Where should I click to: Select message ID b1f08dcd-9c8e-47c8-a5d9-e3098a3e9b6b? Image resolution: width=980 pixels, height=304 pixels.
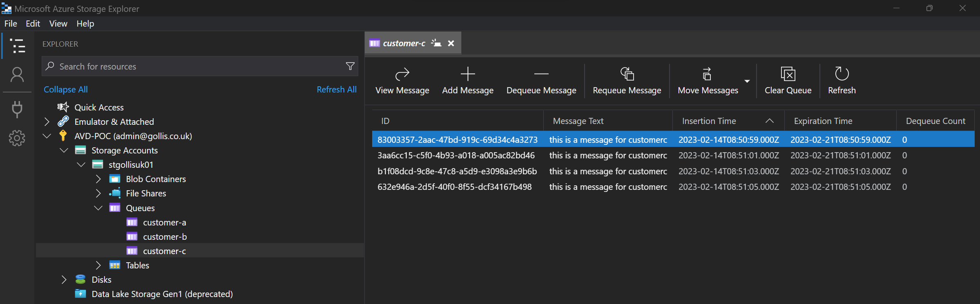pyautogui.click(x=457, y=171)
